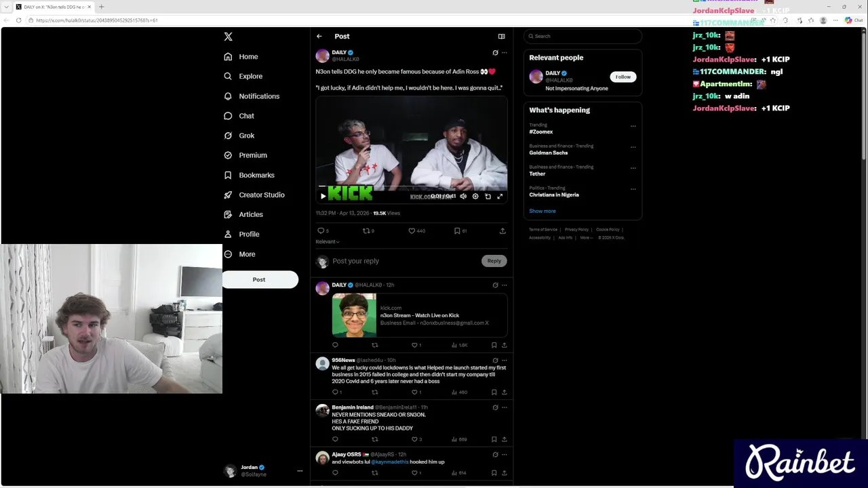Play the video in the post
Image resolution: width=868 pixels, height=488 pixels.
click(323, 196)
